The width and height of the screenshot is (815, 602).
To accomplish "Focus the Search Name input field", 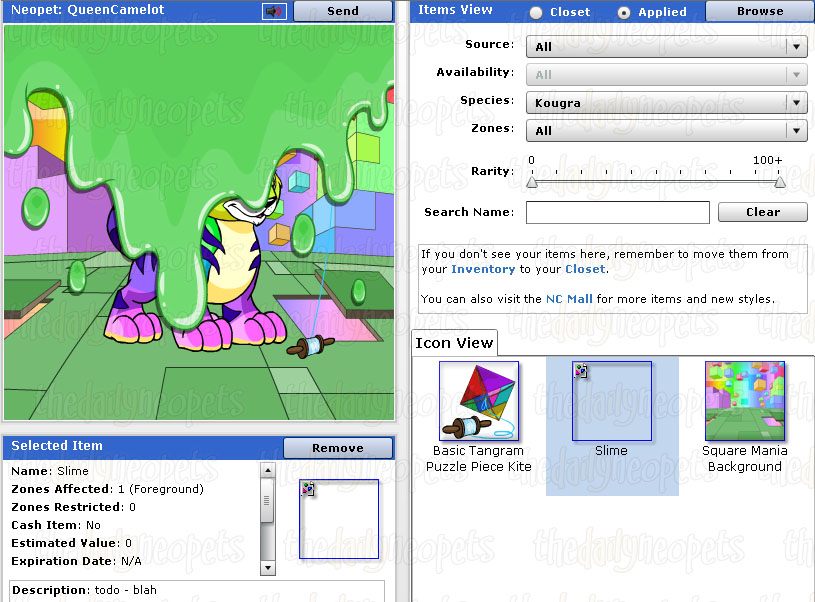I will pyautogui.click(x=617, y=213).
